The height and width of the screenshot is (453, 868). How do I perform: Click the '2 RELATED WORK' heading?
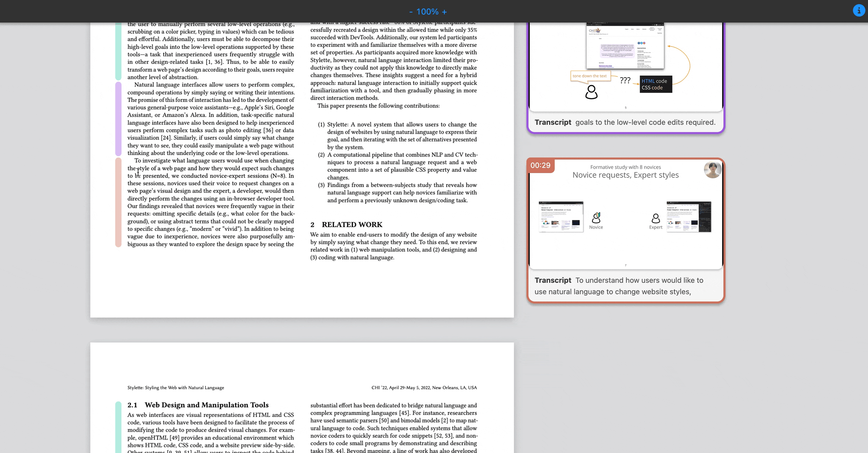(346, 225)
